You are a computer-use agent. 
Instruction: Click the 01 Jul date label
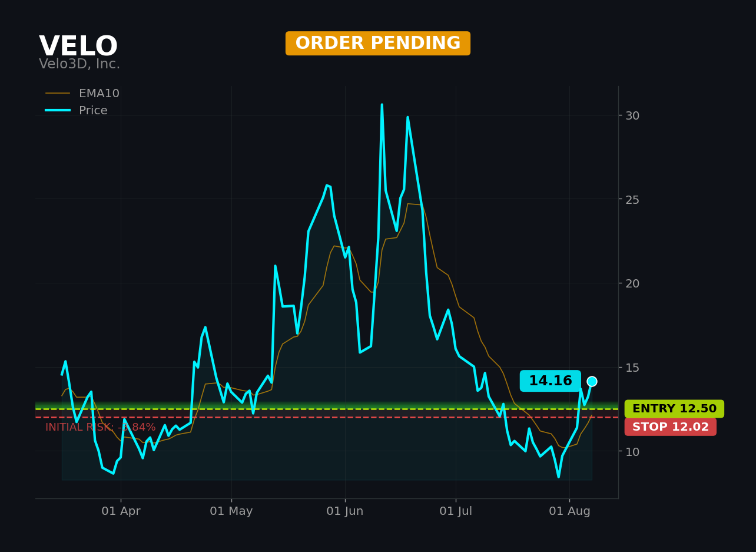456,511
